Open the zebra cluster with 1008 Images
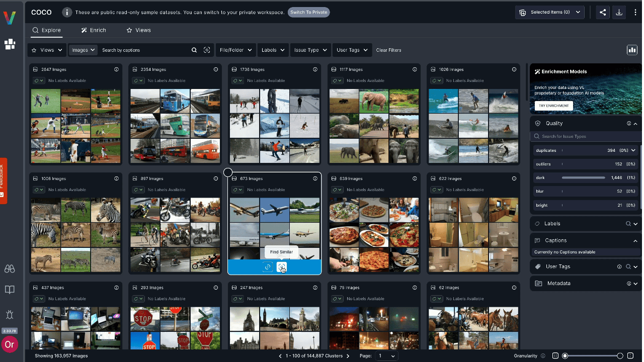This screenshot has height=362, width=644. [75, 223]
